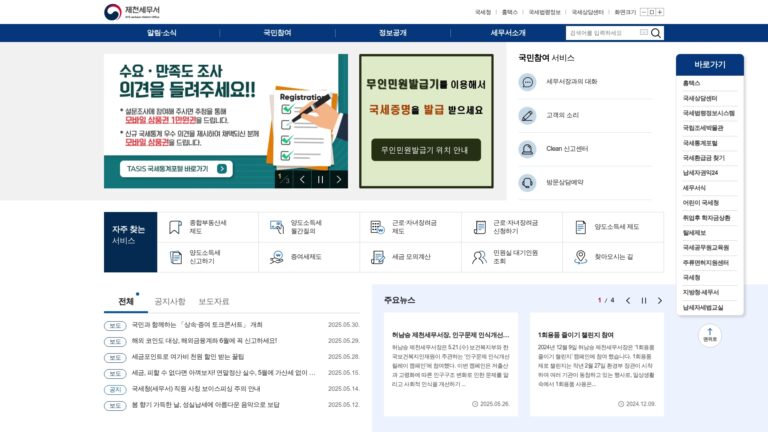
Task: Open 세금 모의계산 calculator icon
Action: (378, 257)
